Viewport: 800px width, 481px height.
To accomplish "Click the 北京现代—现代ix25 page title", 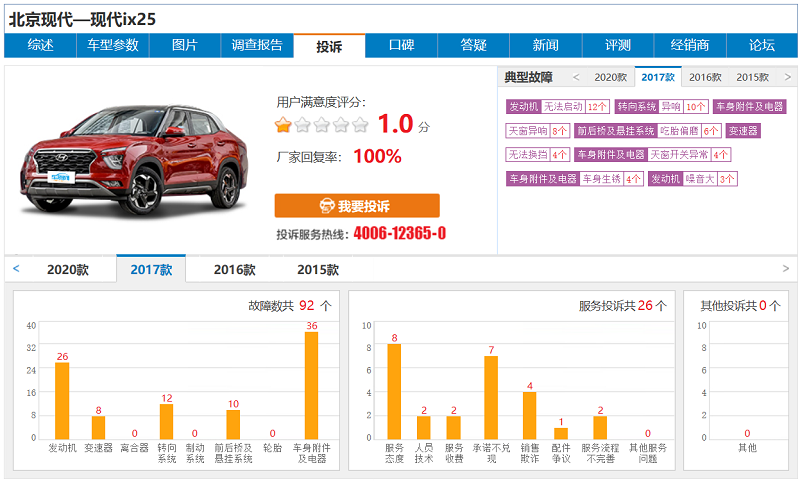I will 82,19.
